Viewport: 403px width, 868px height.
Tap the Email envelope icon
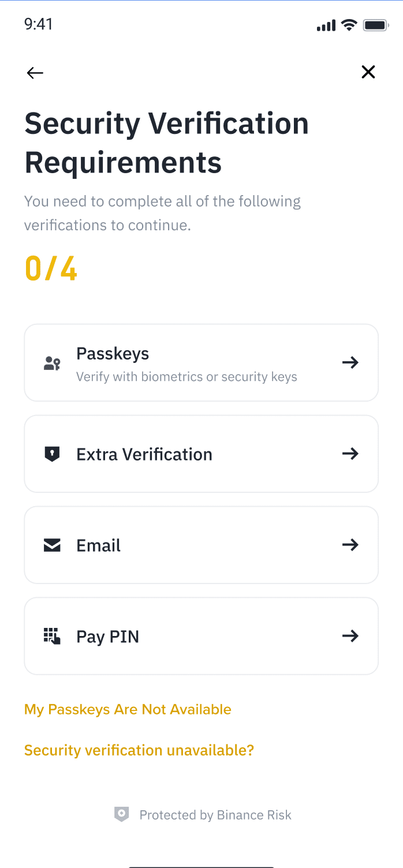(x=52, y=545)
